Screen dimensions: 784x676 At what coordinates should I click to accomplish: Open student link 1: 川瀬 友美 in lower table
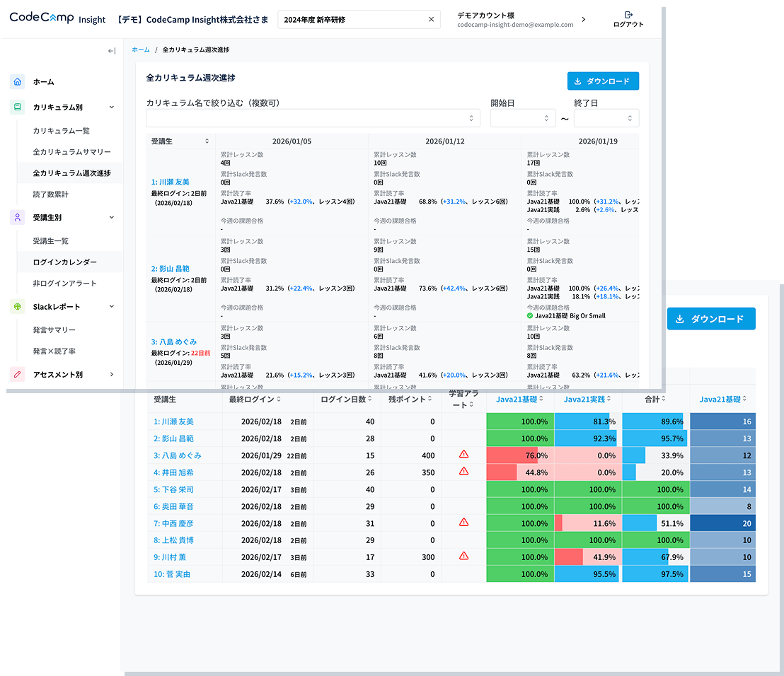[x=173, y=421]
